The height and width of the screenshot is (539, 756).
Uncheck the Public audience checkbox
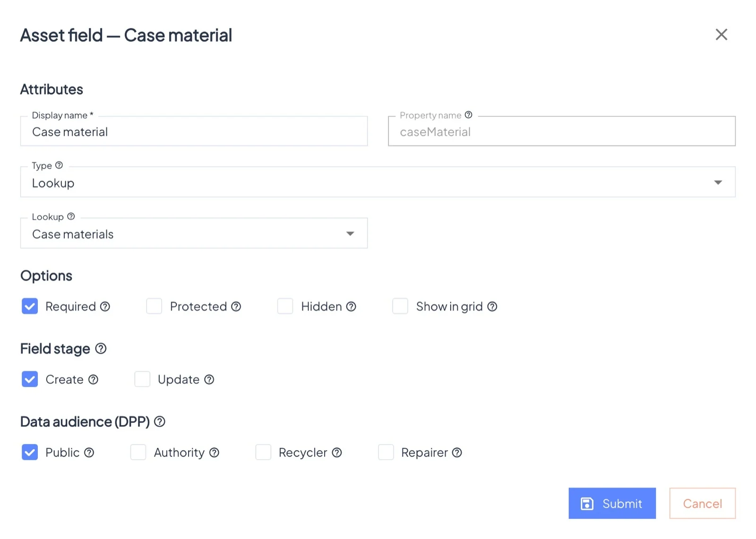click(30, 452)
